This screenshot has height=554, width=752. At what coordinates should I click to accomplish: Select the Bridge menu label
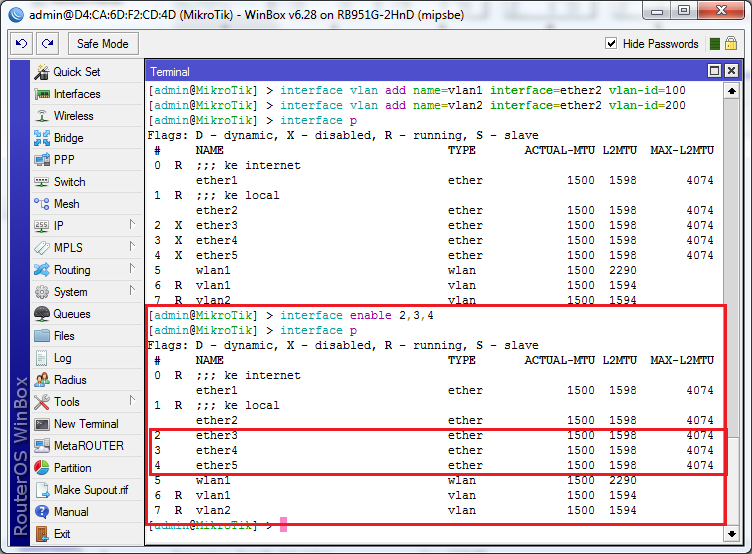click(69, 138)
